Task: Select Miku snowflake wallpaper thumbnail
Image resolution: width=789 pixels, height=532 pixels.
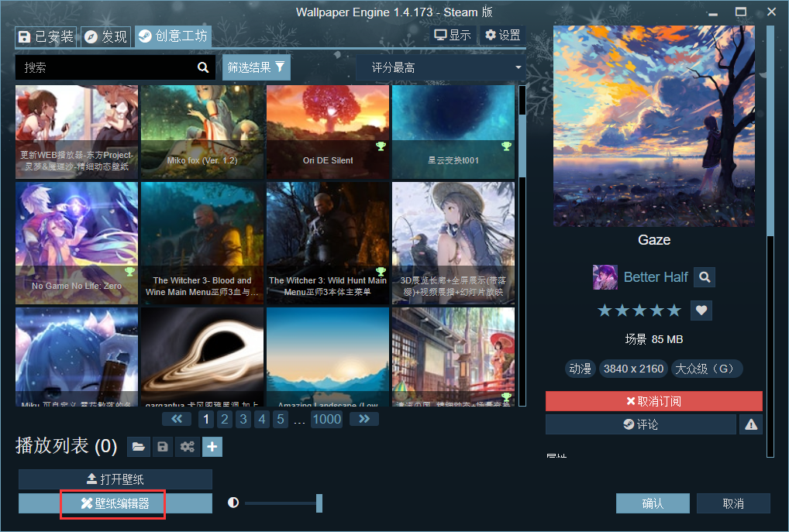Action: (77, 357)
